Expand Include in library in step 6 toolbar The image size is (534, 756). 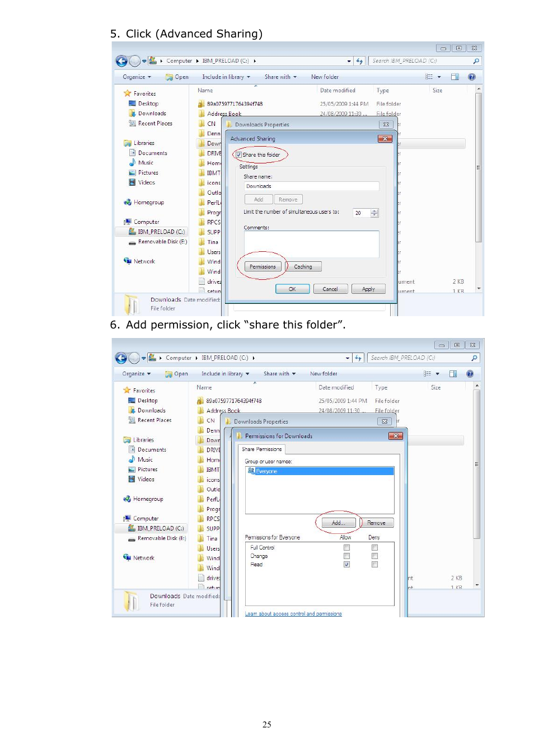[x=225, y=374]
